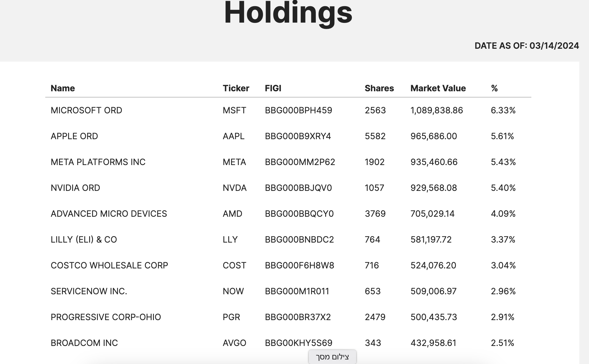Click shares value 764
589x364 pixels.
pos(373,240)
